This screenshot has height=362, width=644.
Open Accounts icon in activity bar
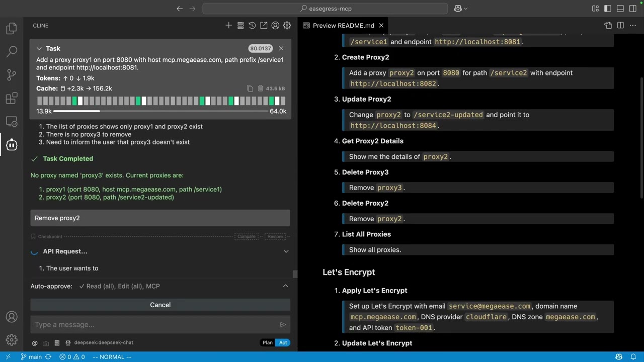12,317
